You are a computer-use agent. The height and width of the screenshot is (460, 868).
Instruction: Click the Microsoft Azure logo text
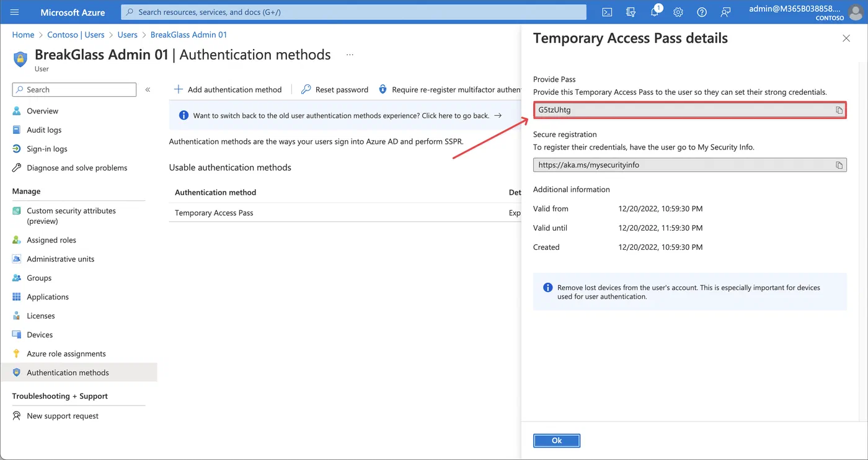[x=73, y=12]
